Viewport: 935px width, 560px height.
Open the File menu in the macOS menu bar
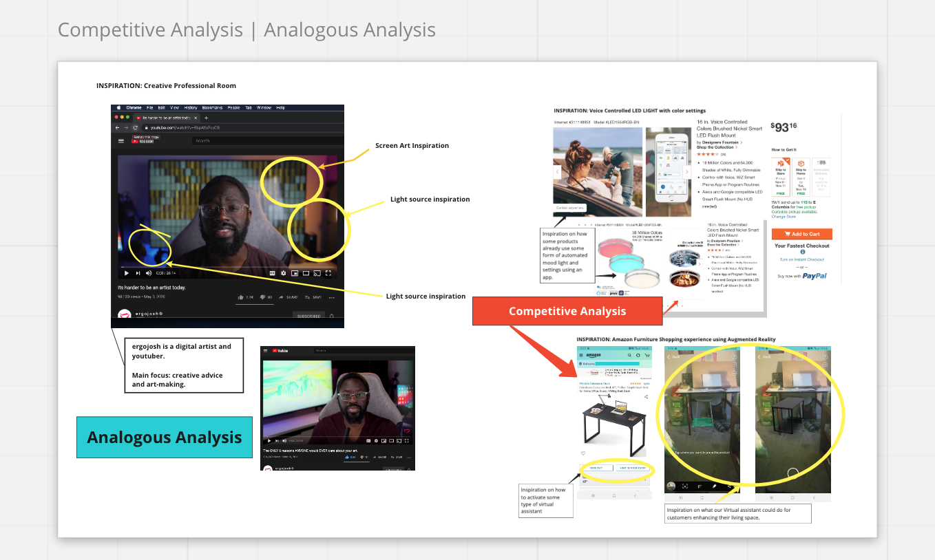click(x=149, y=108)
